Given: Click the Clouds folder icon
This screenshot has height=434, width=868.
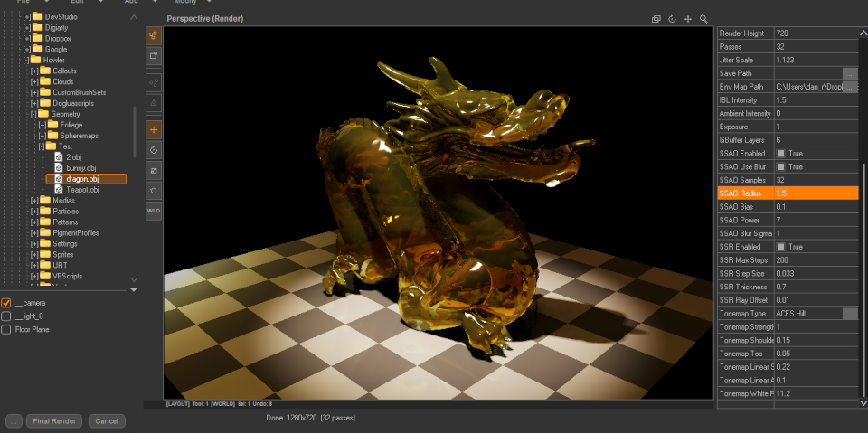Looking at the screenshot, I should coord(45,81).
